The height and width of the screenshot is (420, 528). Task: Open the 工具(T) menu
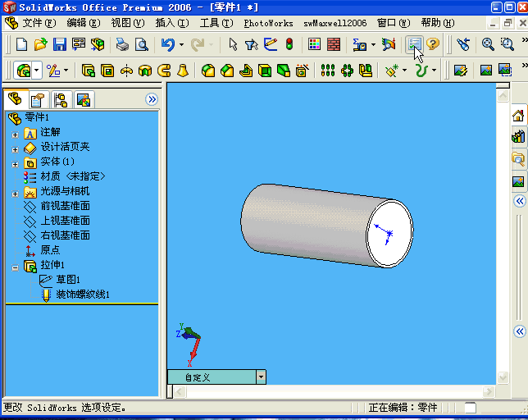coord(216,23)
